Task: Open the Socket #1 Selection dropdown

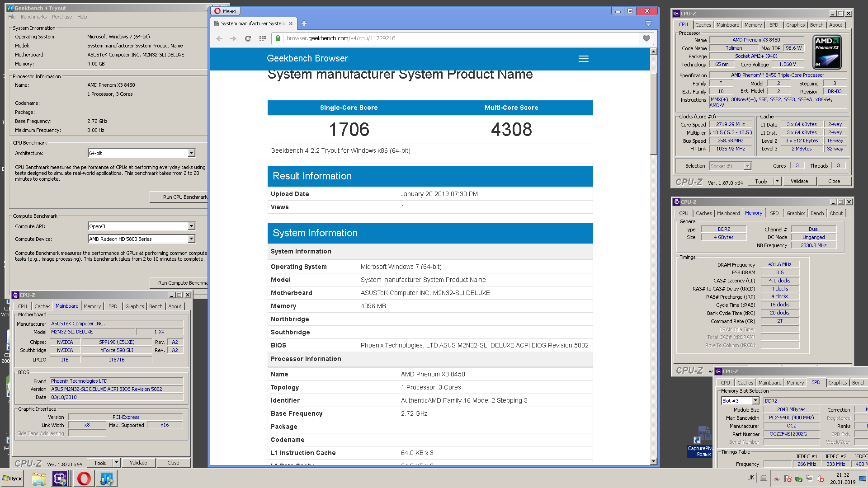Action: 747,166
